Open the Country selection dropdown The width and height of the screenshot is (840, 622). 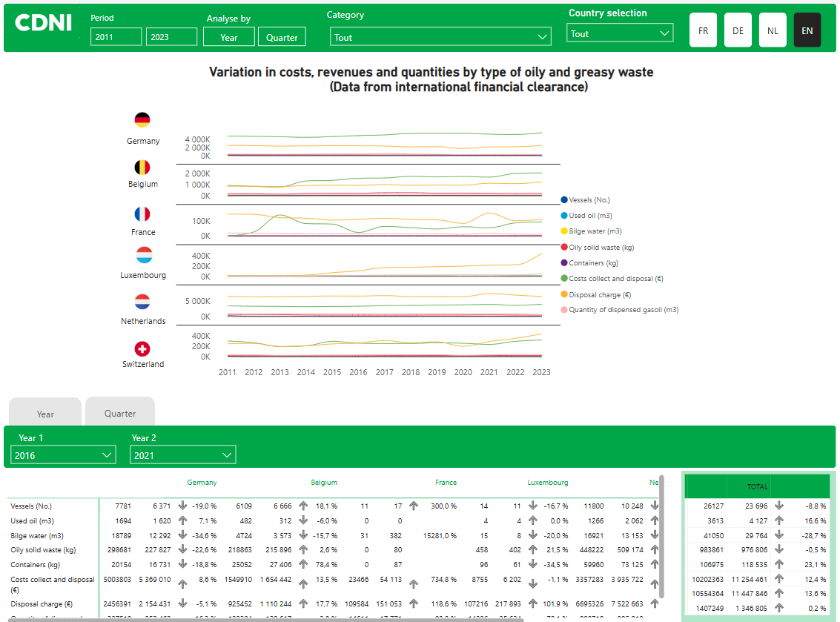[620, 33]
